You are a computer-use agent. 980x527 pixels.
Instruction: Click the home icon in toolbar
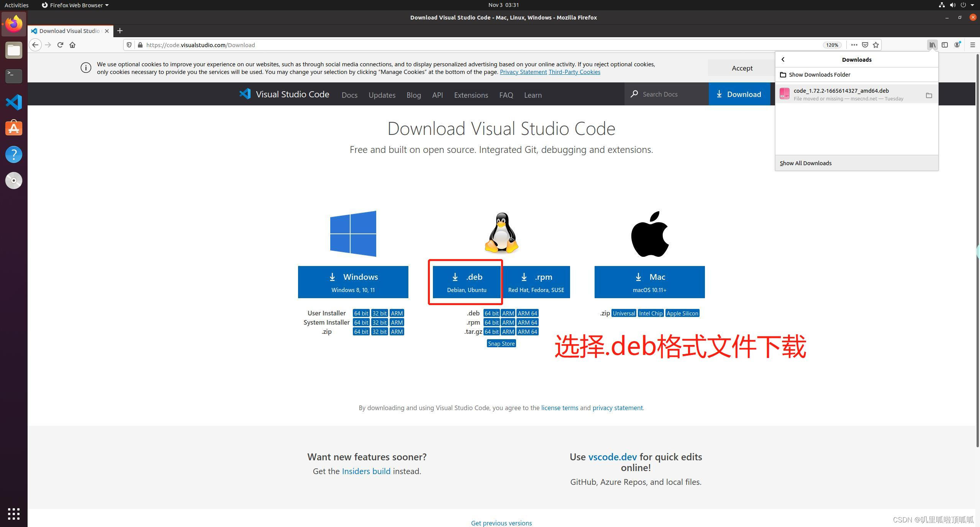coord(72,45)
